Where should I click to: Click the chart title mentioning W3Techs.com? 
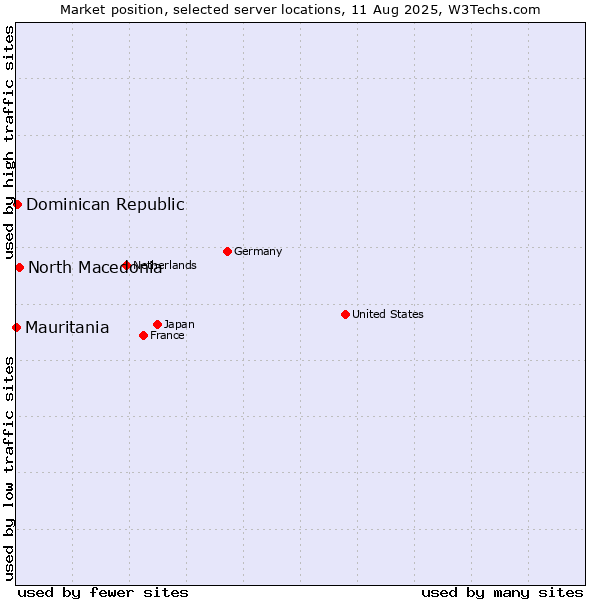click(300, 10)
